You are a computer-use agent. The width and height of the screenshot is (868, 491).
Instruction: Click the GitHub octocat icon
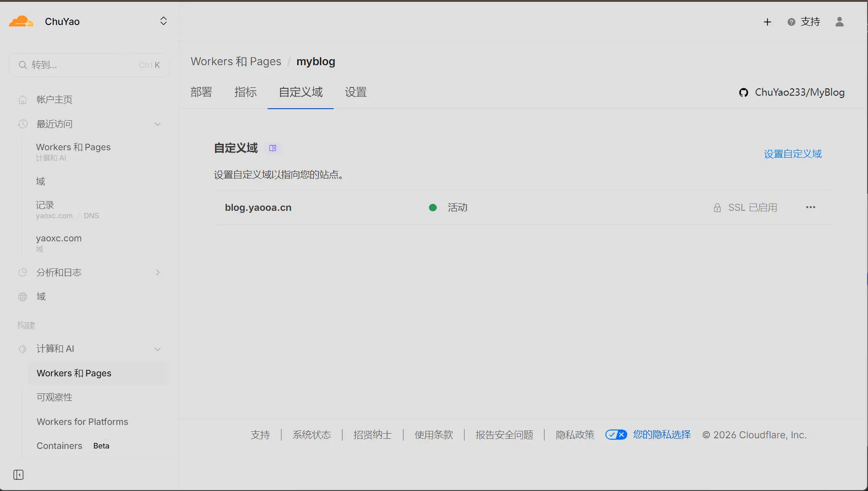744,92
